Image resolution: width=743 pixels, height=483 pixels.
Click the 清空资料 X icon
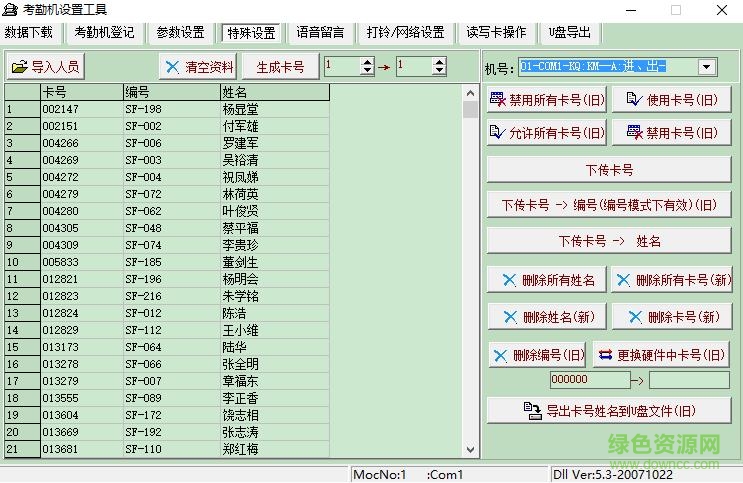[172, 67]
